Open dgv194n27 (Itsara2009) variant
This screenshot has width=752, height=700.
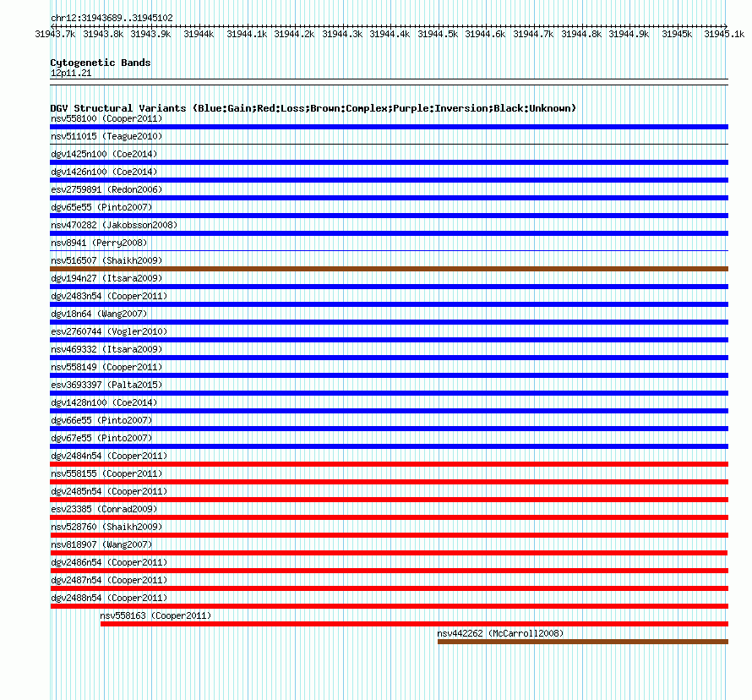tap(106, 278)
